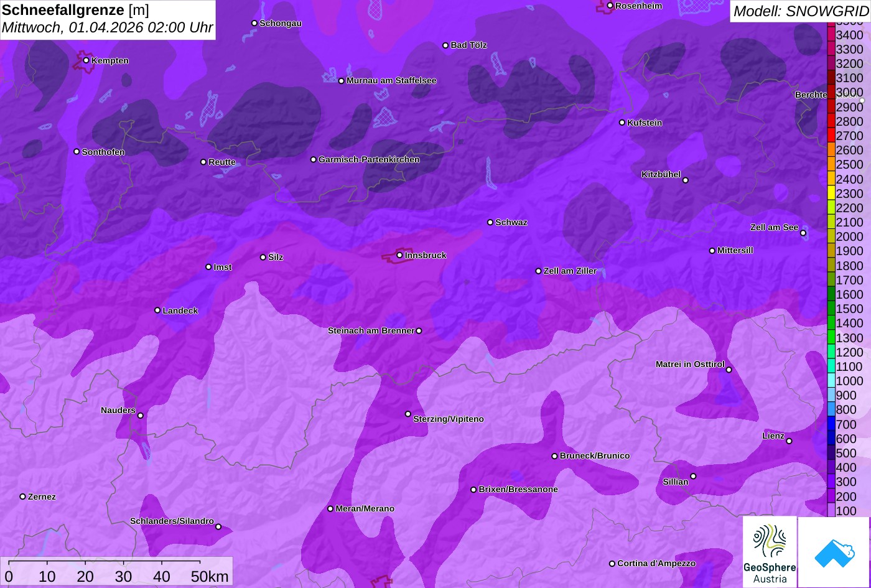This screenshot has width=871, height=588.
Task: Click the 3400 legend value
Action: [850, 35]
